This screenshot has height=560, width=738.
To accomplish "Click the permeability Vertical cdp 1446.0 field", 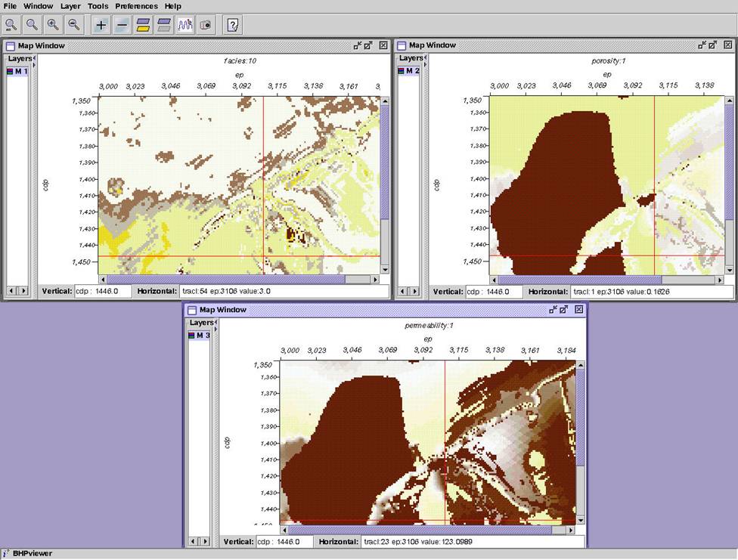I will (x=285, y=542).
